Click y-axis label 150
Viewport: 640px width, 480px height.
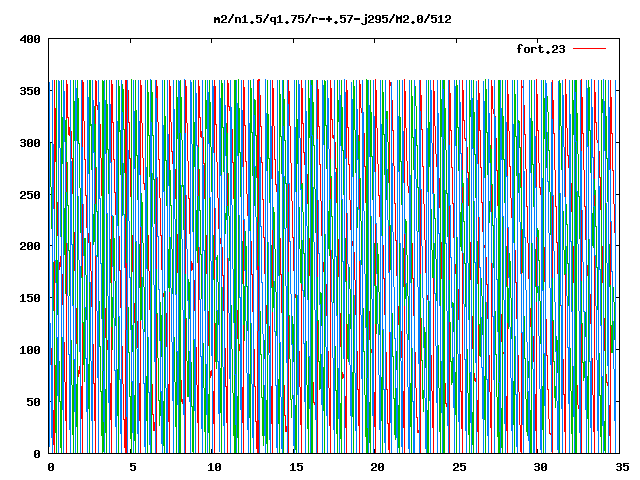(30, 298)
